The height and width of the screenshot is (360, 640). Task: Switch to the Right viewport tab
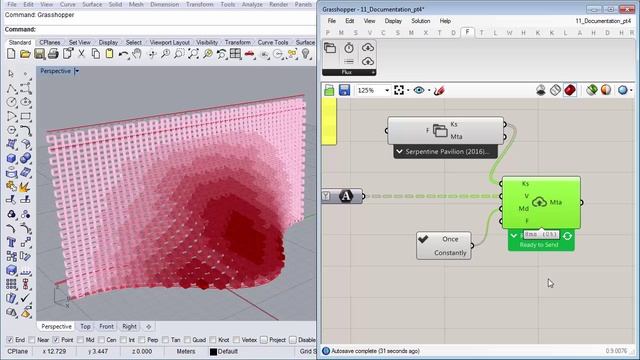[129, 327]
